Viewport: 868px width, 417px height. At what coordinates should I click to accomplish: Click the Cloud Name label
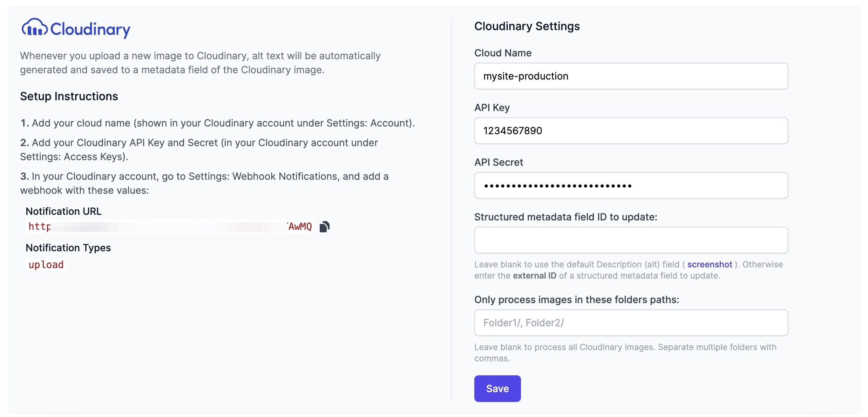[x=503, y=53]
